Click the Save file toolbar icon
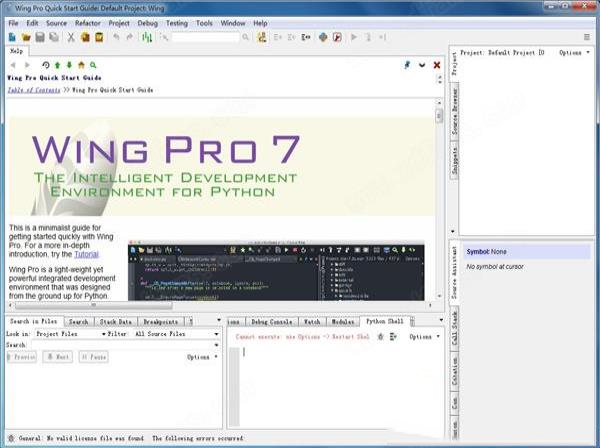This screenshot has width=600, height=448. 39,37
